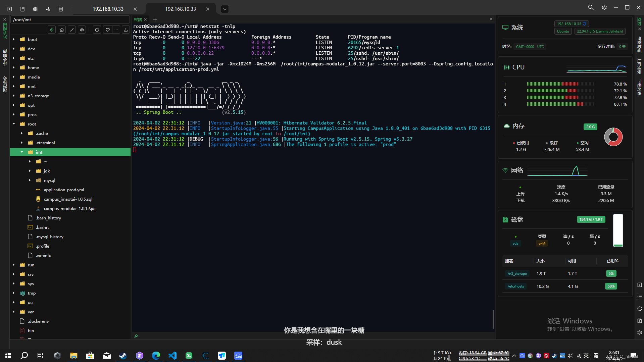The height and width of the screenshot is (362, 644).
Task: Open the tab list dropdown arrow
Action: pyautogui.click(x=225, y=9)
